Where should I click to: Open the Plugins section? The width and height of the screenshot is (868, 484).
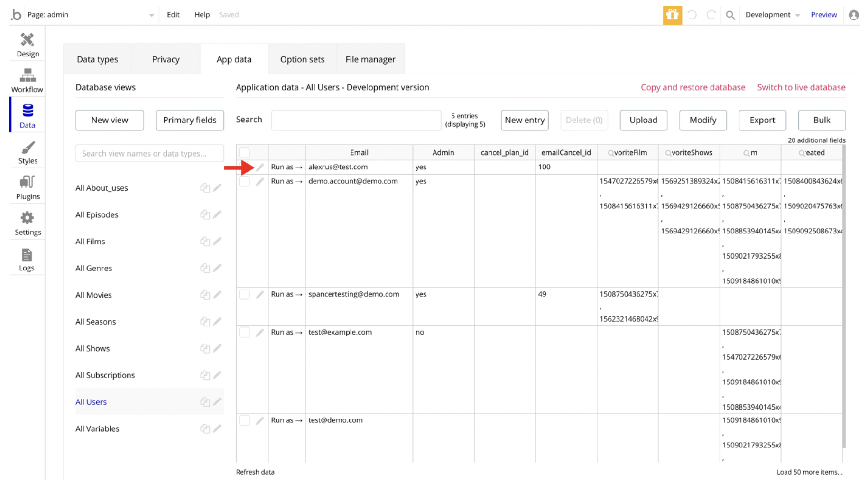[x=28, y=187]
